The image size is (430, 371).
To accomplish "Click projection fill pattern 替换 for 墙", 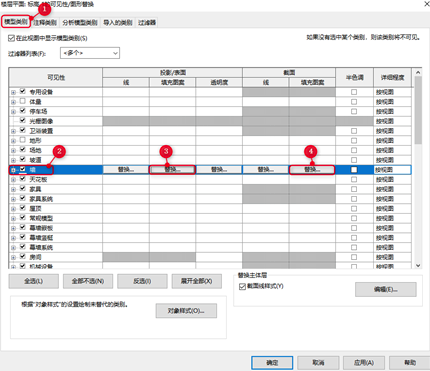I will [x=172, y=170].
